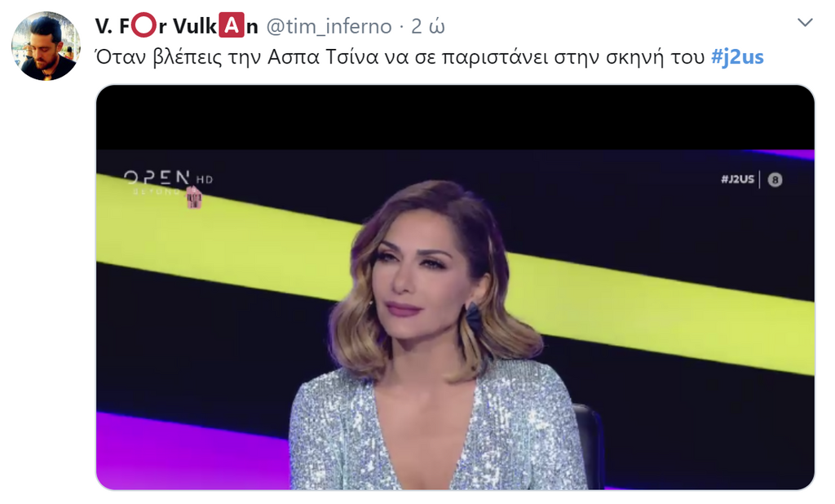Click the small pink sticker below the OPEN logo
835x504 pixels.
click(x=194, y=198)
